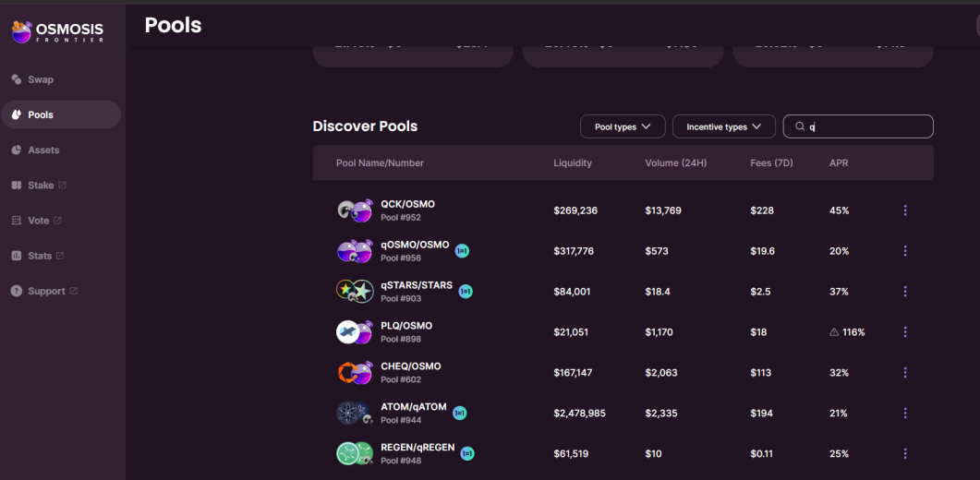Expand the Pool types dropdown
The height and width of the screenshot is (480, 980).
tap(623, 126)
